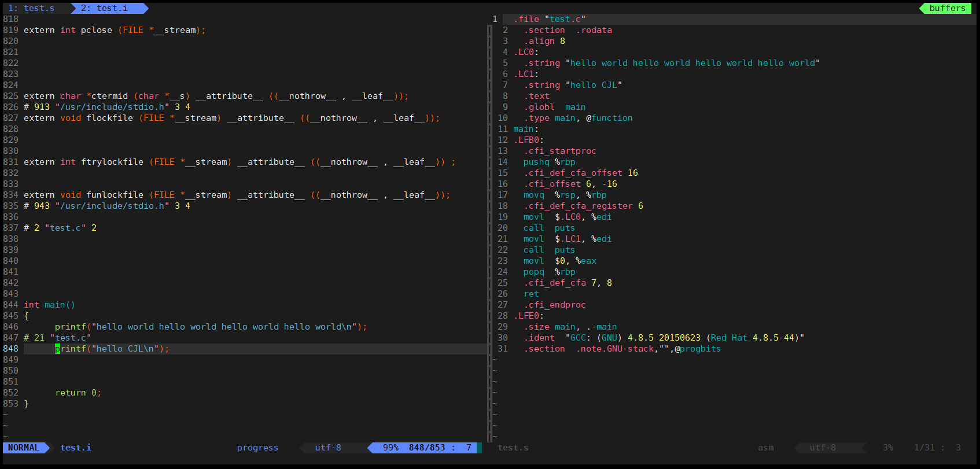The width and height of the screenshot is (980, 469).
Task: Click '.size main, .-main' line
Action: [570, 327]
